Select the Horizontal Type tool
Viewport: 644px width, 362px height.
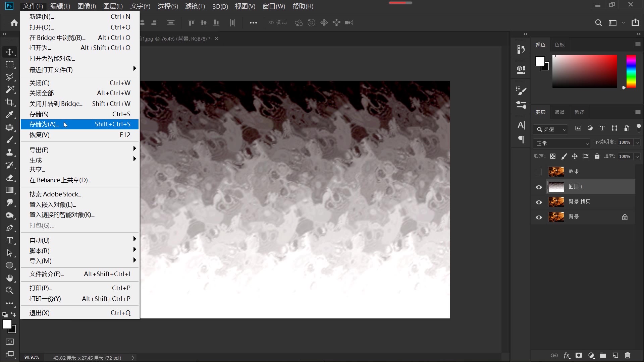[9, 240]
